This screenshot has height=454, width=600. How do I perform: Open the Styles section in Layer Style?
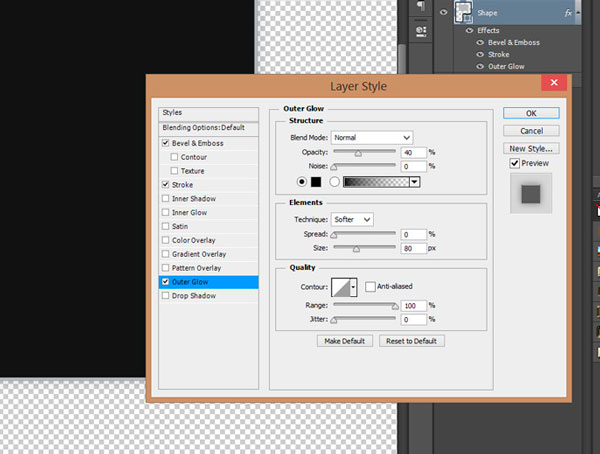coord(209,113)
